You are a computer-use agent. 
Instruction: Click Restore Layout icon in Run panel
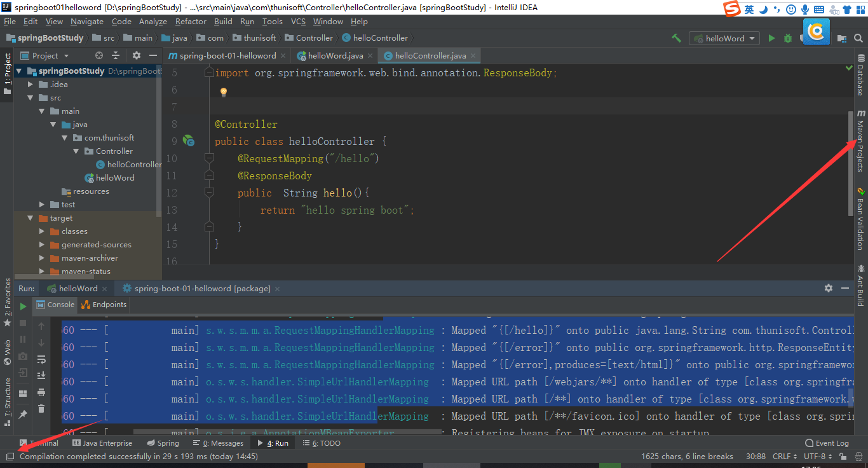pyautogui.click(x=24, y=394)
